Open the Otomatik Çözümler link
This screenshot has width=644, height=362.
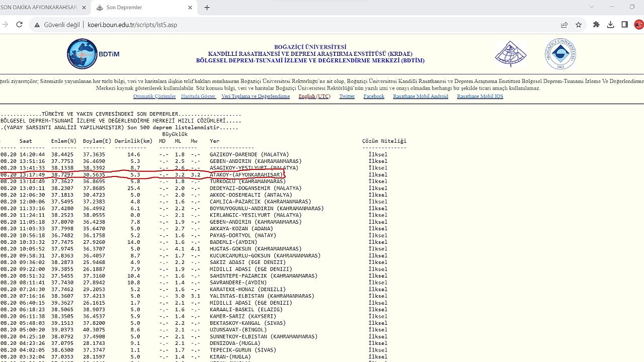[x=154, y=97]
